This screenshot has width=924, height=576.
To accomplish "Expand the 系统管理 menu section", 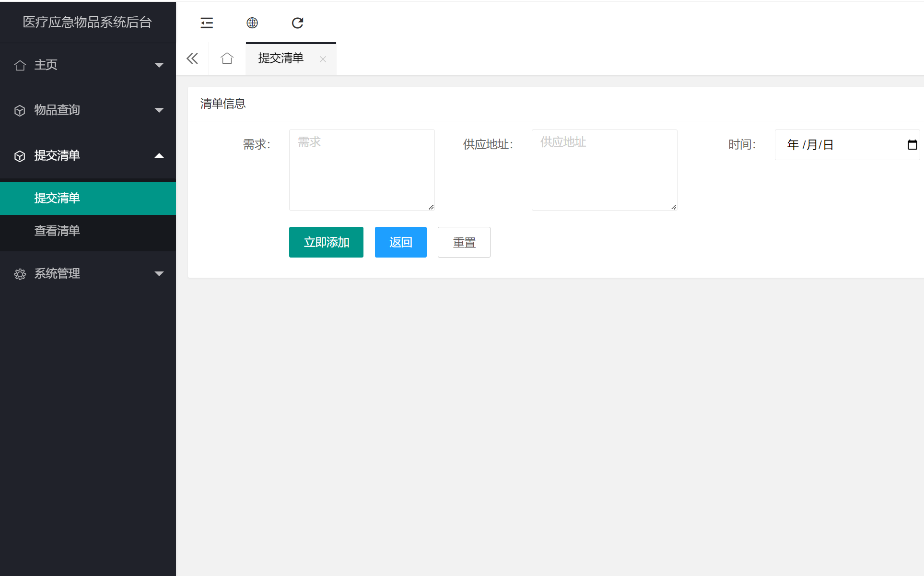I will pos(159,273).
